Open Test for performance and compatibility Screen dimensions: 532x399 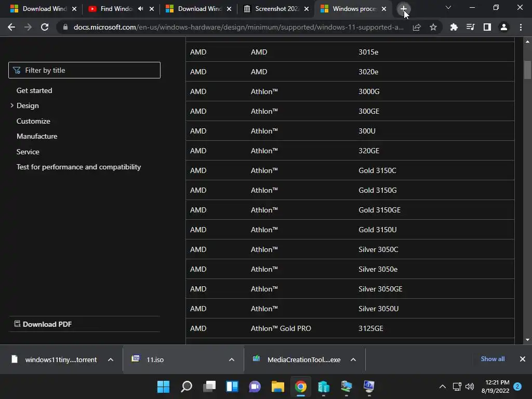(x=79, y=167)
